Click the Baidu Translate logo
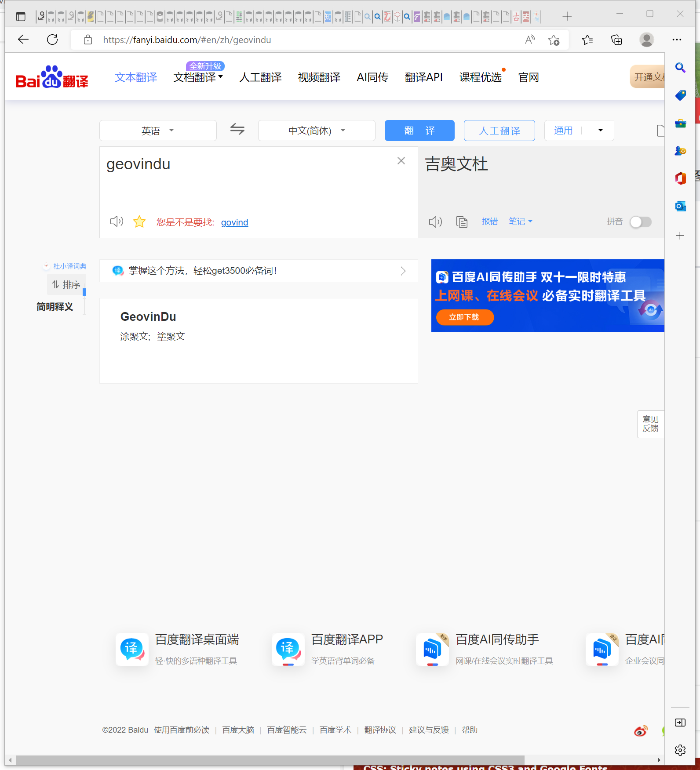700x770 pixels. pos(52,77)
